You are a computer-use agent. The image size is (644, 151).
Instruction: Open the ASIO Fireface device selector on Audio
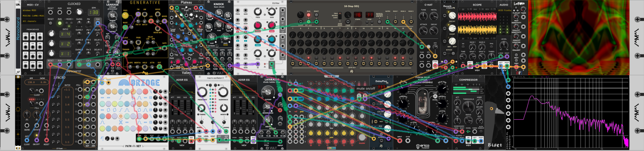[504, 10]
